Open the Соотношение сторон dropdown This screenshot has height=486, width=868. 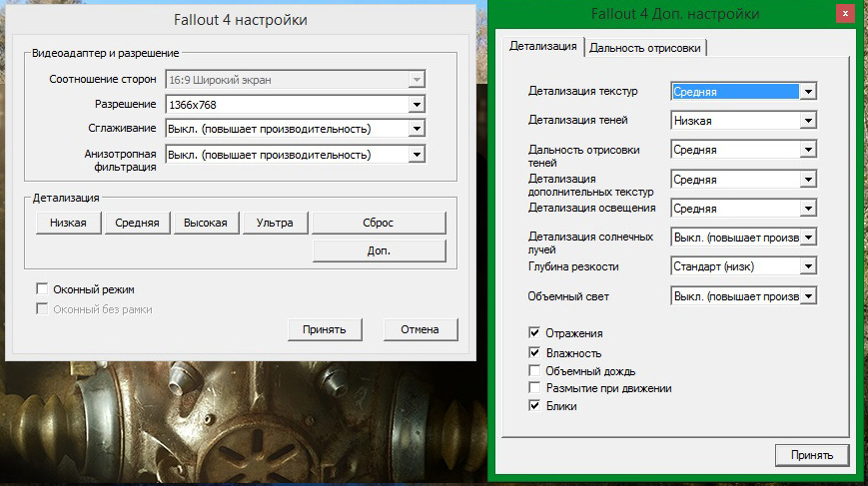tap(295, 80)
